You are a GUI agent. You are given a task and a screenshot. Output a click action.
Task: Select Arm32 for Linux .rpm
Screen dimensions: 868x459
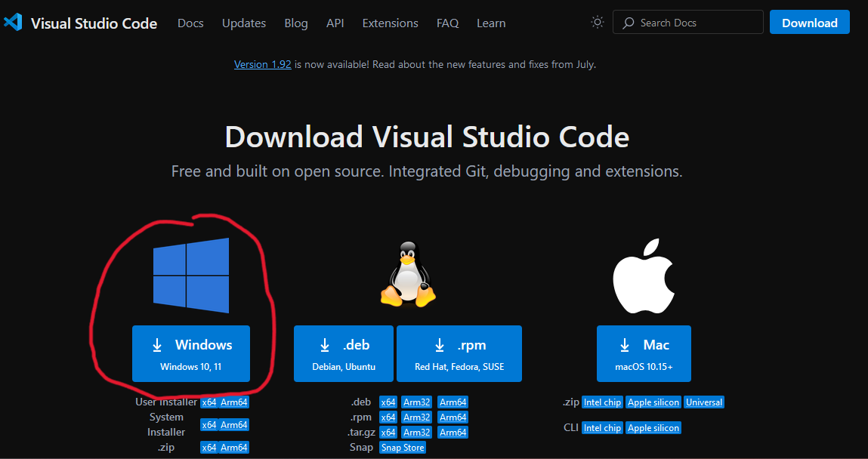point(417,417)
